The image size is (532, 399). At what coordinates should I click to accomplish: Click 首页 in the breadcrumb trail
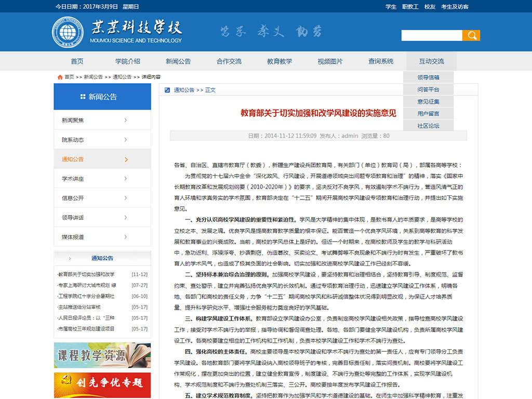(x=69, y=77)
